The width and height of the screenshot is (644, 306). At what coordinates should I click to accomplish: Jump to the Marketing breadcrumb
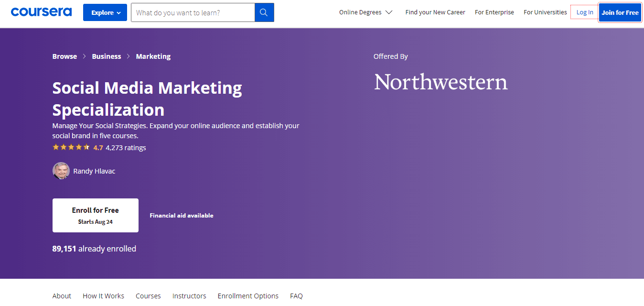point(153,56)
